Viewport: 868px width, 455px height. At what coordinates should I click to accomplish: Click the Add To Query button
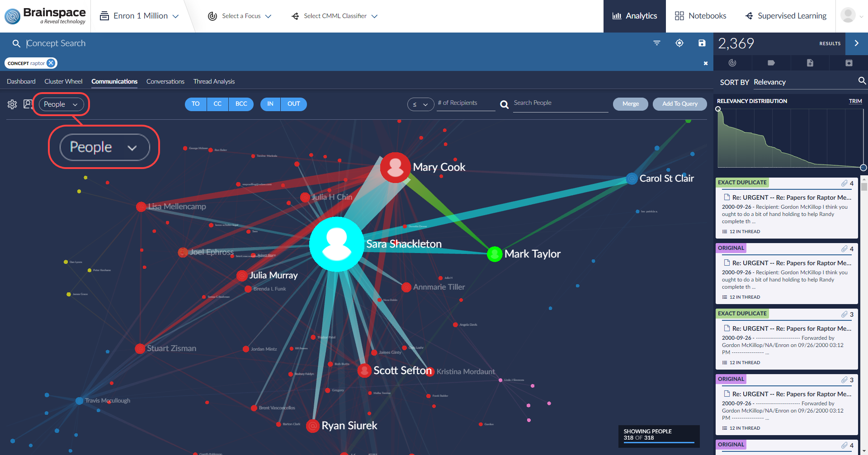680,104
